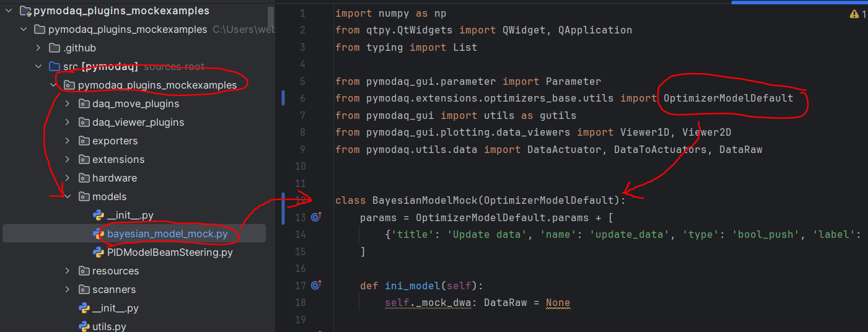868x332 pixels.
Task: Select the pymodaq_plugins_mockexamples package under src
Action: coord(157,85)
